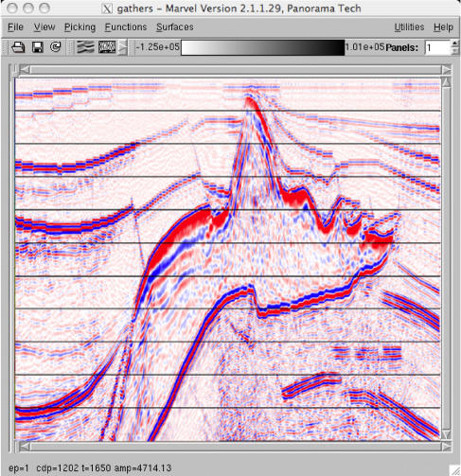Click top horizontal scrollbar left arrow

(25, 70)
